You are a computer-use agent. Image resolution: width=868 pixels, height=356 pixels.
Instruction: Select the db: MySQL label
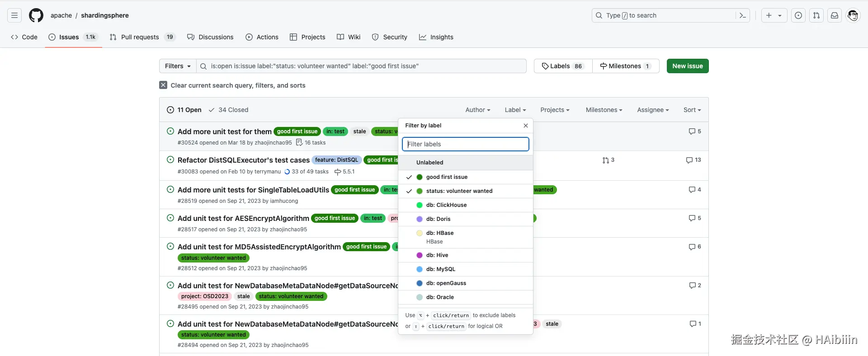pyautogui.click(x=466, y=269)
